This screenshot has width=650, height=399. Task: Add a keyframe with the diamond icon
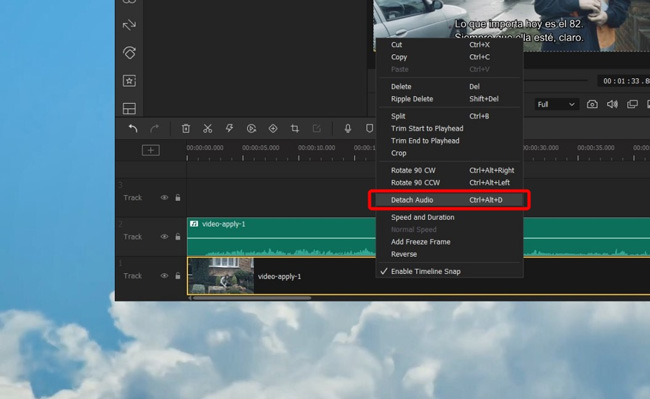273,129
